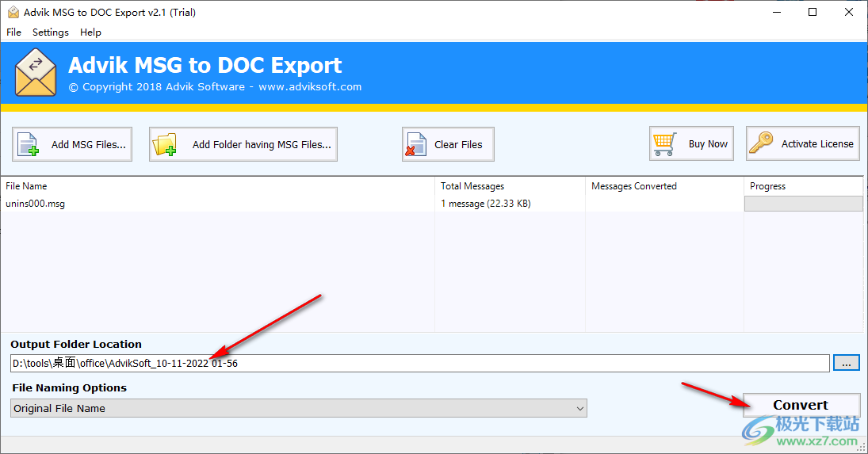This screenshot has height=454, width=868.
Task: Click the Add MSG Files... button label
Action: click(x=89, y=144)
